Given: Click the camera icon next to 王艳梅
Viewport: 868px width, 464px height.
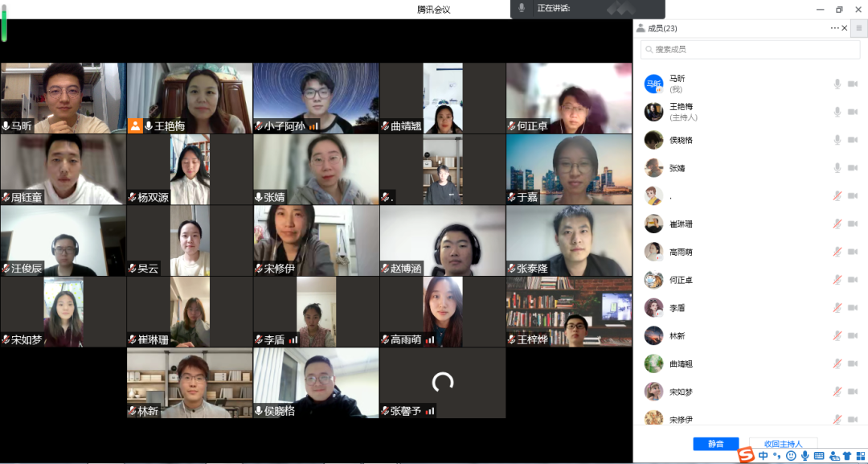Looking at the screenshot, I should (853, 112).
